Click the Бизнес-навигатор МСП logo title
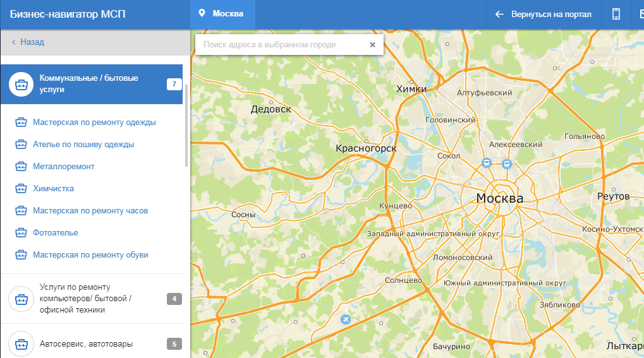This screenshot has width=644, height=358. point(68,14)
